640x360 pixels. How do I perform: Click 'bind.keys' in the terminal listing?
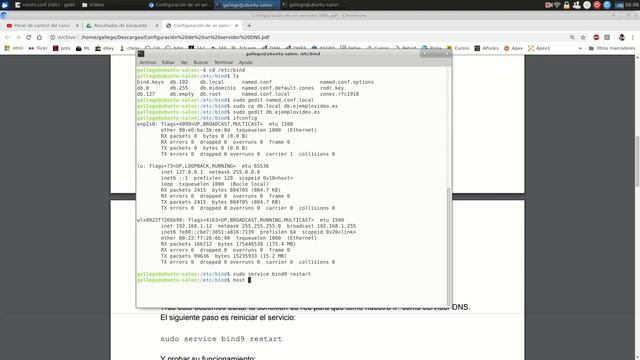(x=150, y=82)
